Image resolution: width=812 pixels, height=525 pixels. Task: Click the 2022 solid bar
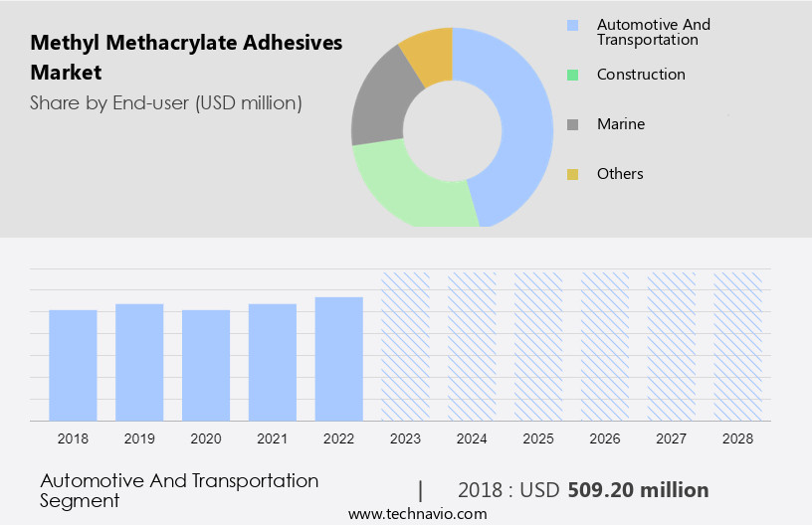338,359
